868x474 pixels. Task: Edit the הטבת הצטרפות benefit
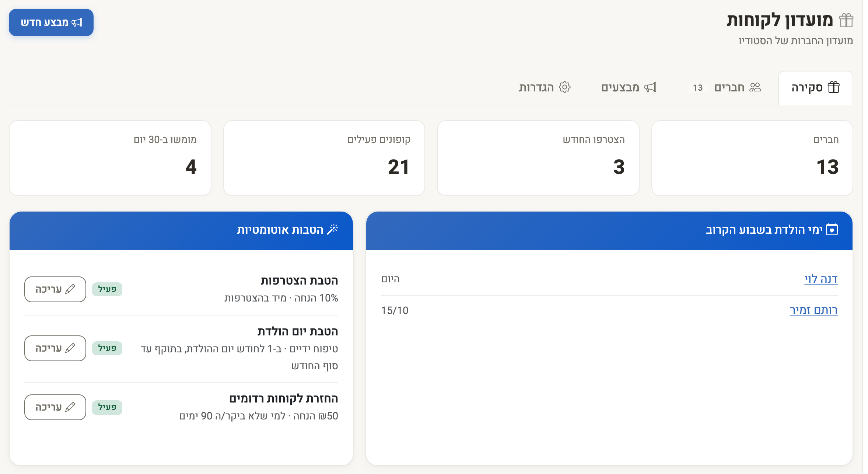pos(55,289)
